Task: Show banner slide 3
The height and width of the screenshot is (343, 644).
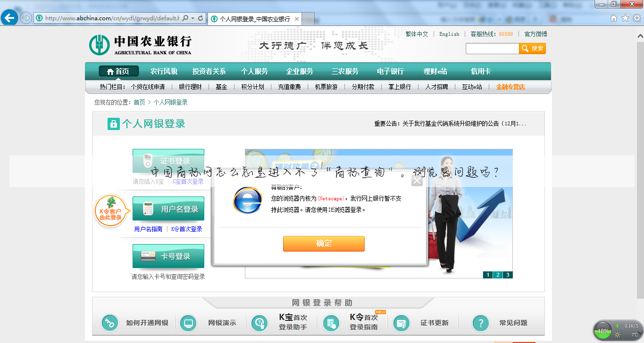Action: point(508,275)
